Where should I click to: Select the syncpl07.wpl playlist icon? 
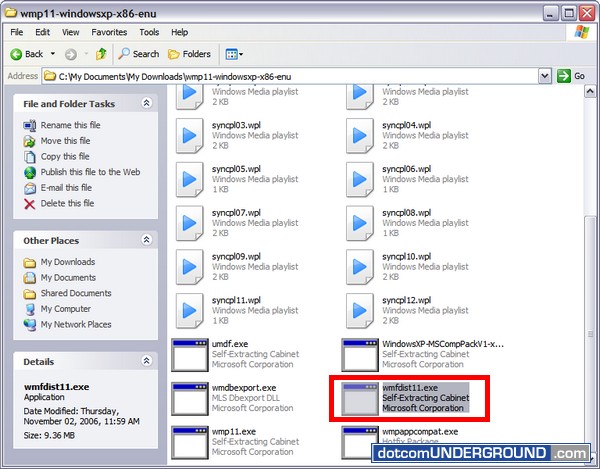click(x=189, y=223)
